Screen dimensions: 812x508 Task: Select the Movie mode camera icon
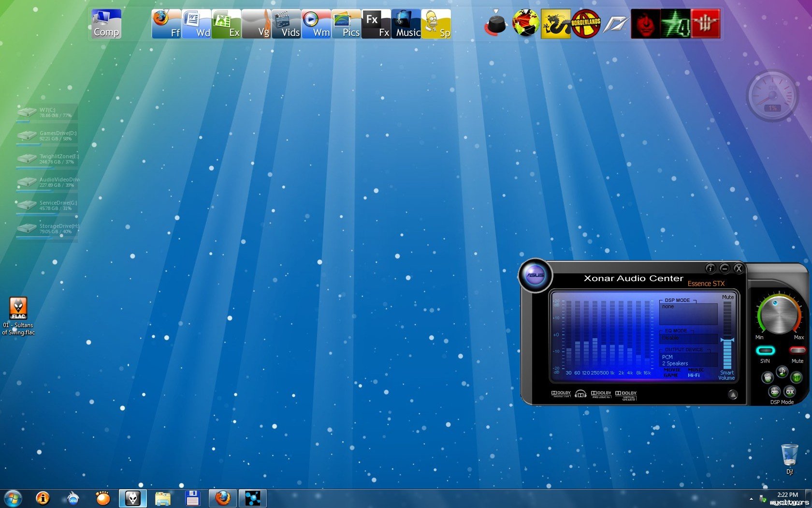pyautogui.click(x=767, y=377)
